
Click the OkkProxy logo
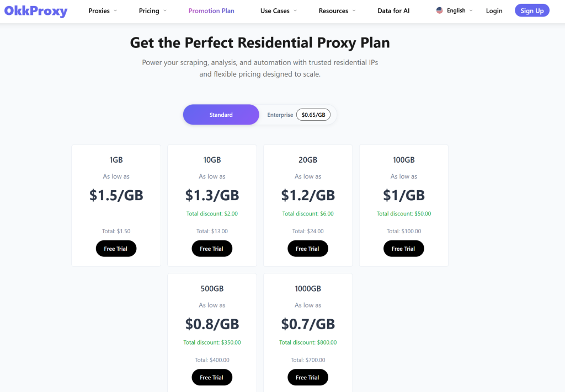click(x=35, y=11)
